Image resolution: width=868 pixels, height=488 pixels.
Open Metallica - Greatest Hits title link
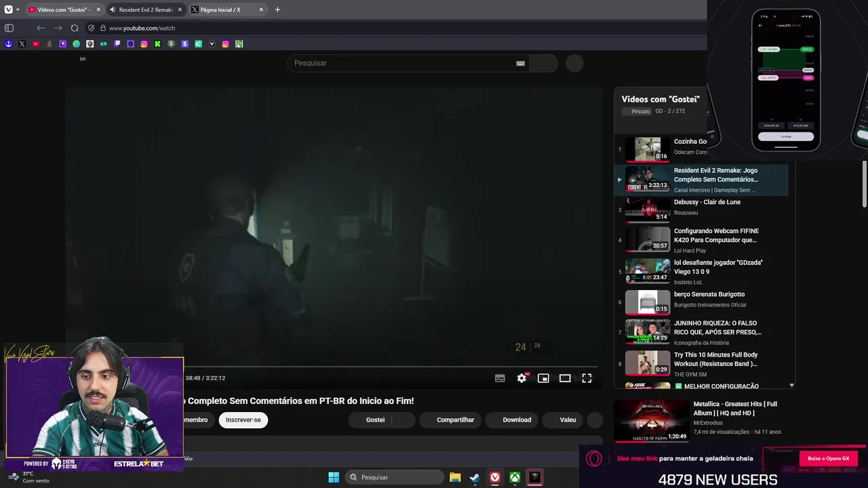pyautogui.click(x=734, y=408)
